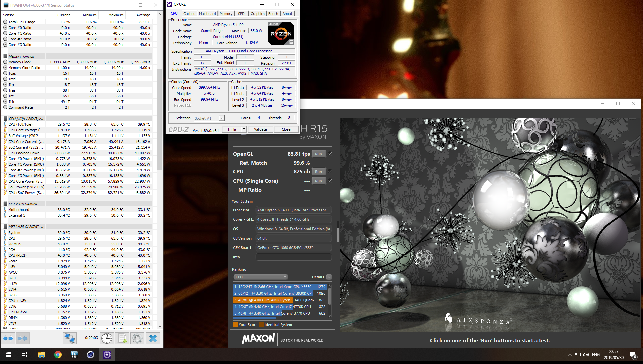Click CPU-Z title bar icon
Screen dimensions: 643x364
point(169,4)
